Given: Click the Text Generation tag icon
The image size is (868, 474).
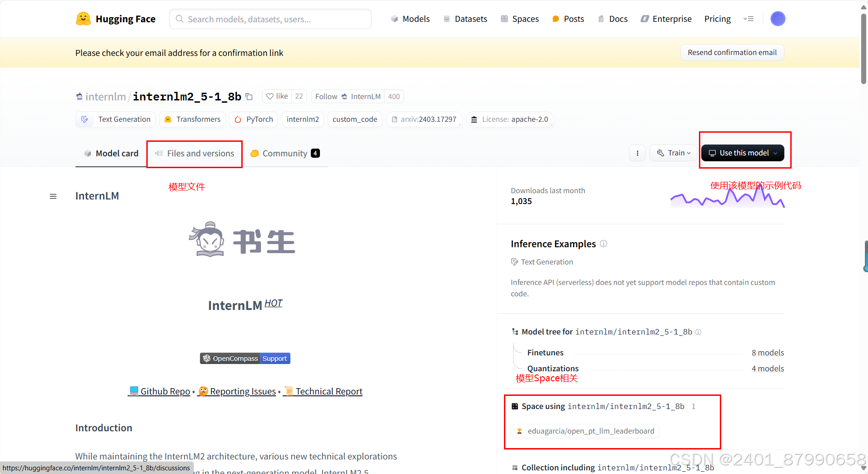Looking at the screenshot, I should coord(85,119).
